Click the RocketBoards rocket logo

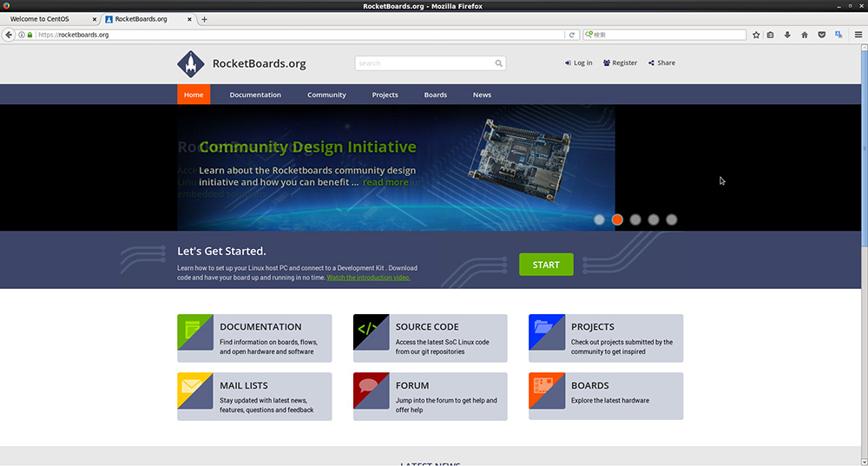click(191, 63)
